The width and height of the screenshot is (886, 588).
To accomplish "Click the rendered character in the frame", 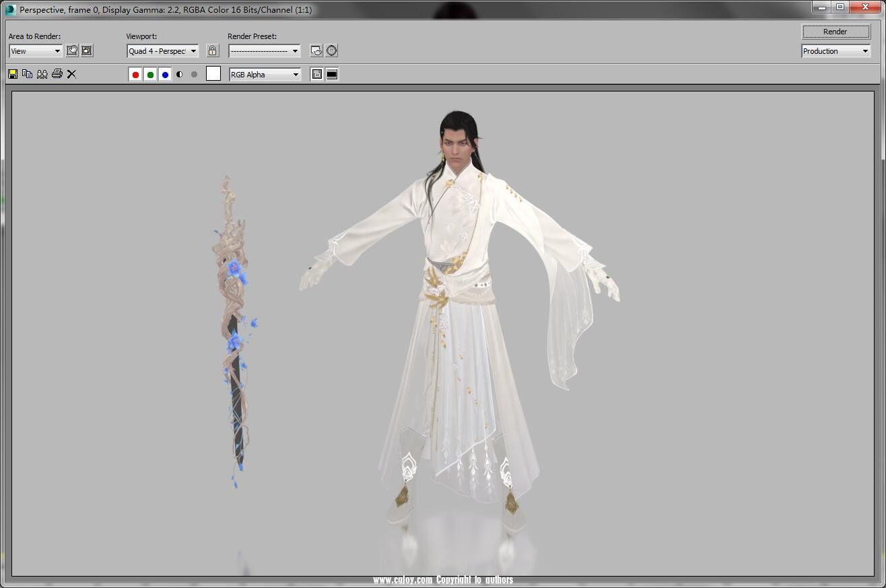I will coord(459,323).
